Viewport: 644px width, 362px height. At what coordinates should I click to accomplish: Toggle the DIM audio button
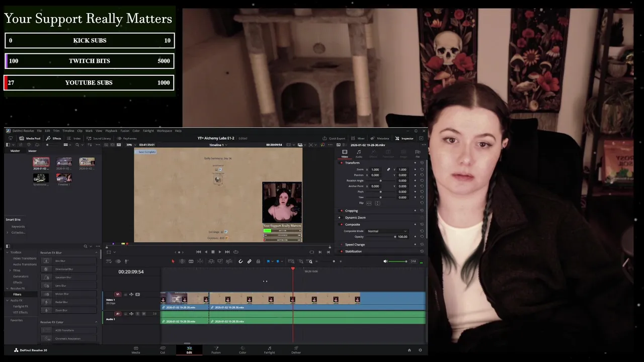click(413, 261)
